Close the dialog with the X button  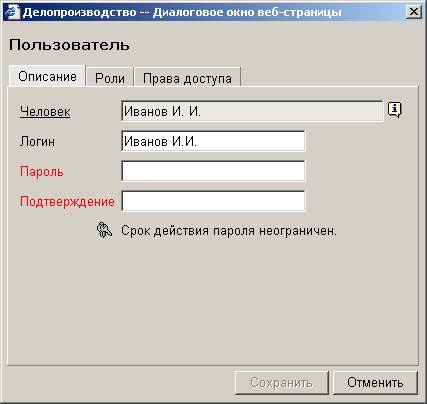tap(413, 12)
